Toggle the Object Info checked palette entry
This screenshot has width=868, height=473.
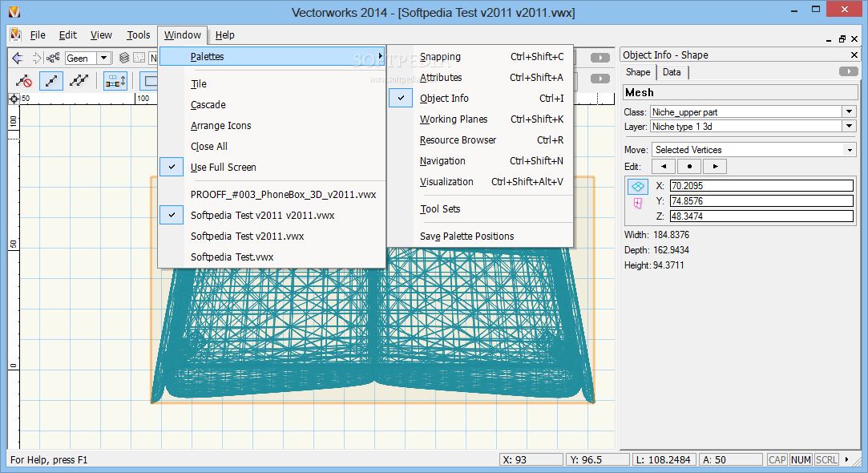481,98
